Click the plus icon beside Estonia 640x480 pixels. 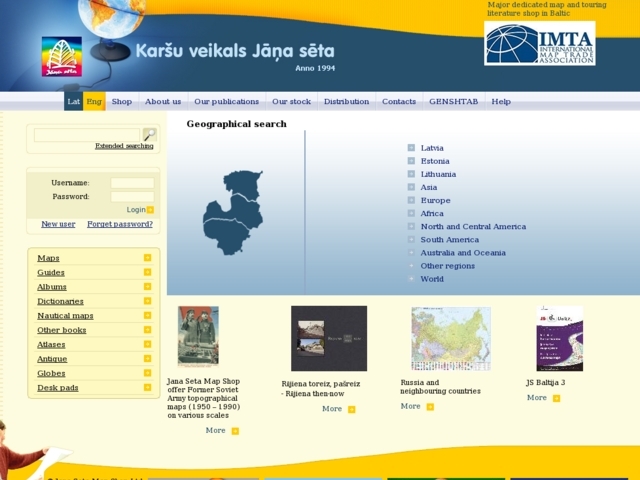pos(411,161)
